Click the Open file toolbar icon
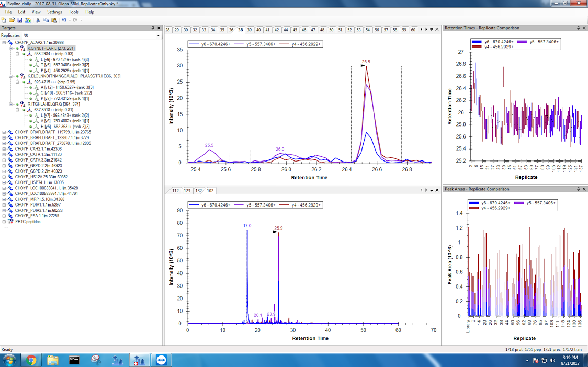 tap(12, 20)
